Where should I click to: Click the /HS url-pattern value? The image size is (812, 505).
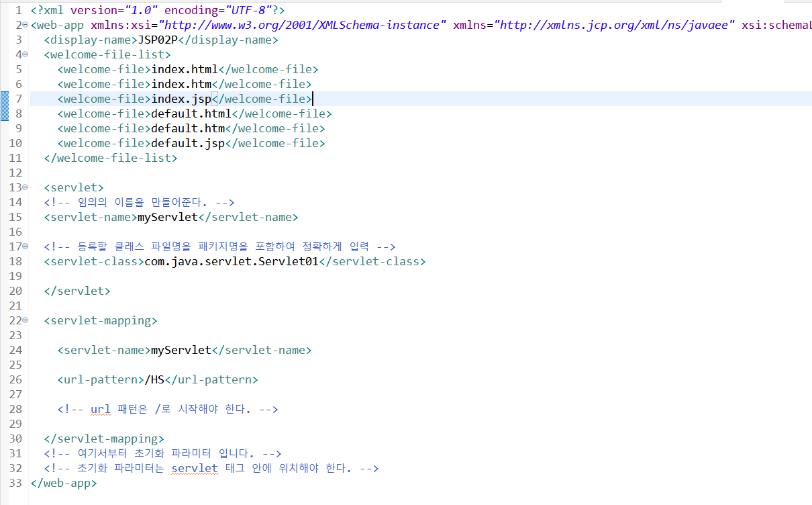pyautogui.click(x=154, y=379)
